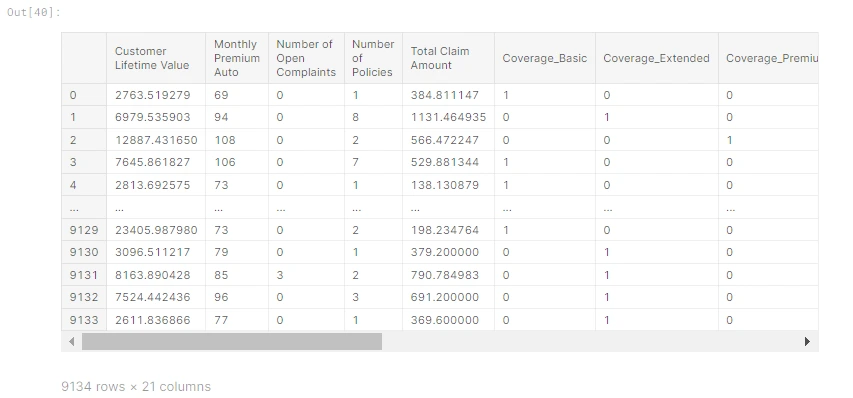This screenshot has height=398, width=853.
Task: Click the cell value 12887.431650
Action: (156, 140)
